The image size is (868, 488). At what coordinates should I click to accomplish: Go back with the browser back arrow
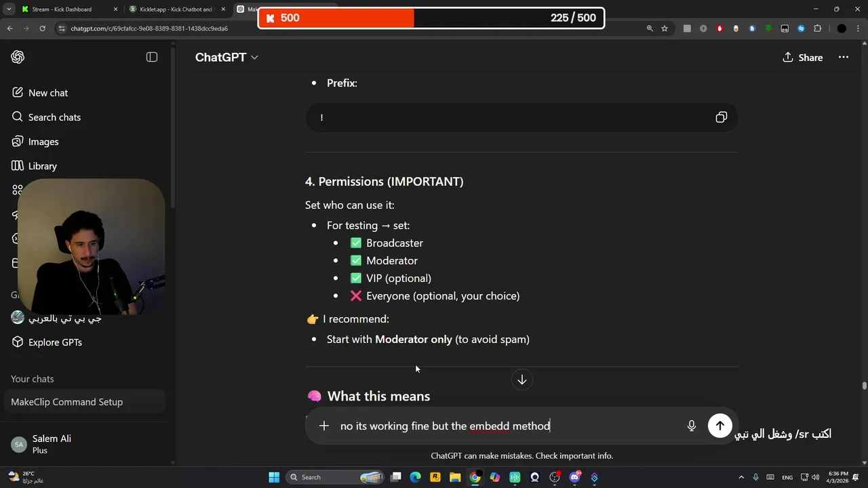coord(9,28)
